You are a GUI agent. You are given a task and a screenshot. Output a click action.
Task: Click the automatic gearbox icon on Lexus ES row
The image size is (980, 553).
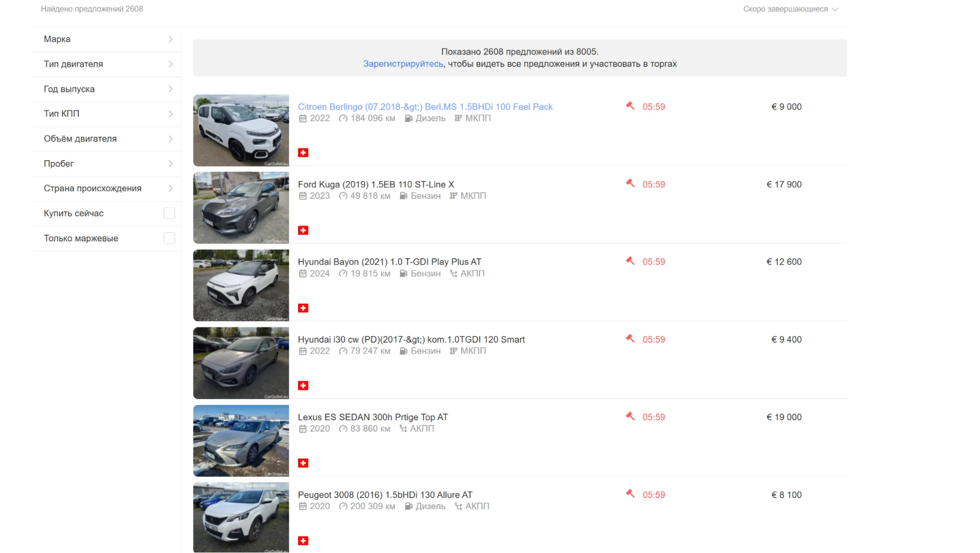[403, 429]
